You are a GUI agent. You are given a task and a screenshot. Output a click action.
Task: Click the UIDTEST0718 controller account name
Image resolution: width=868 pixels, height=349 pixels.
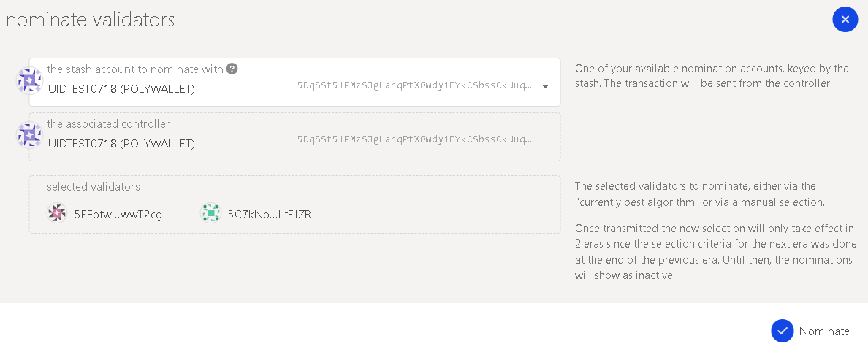coord(121,144)
